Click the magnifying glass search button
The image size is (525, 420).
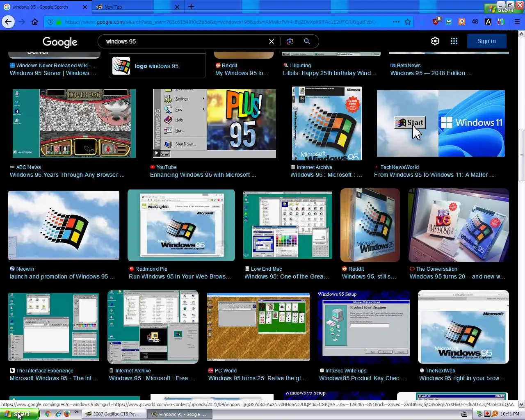click(x=307, y=41)
